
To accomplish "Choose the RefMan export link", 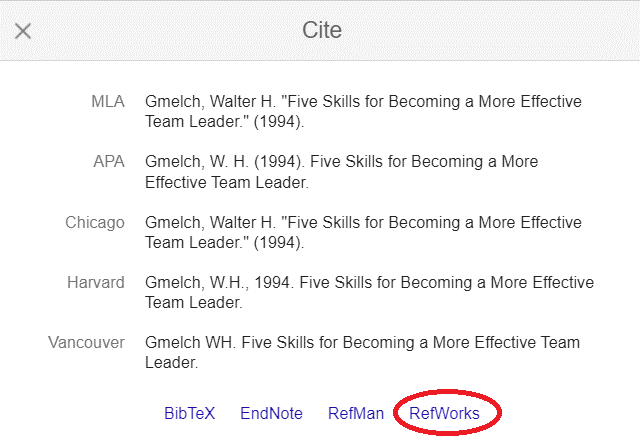I will (x=355, y=413).
